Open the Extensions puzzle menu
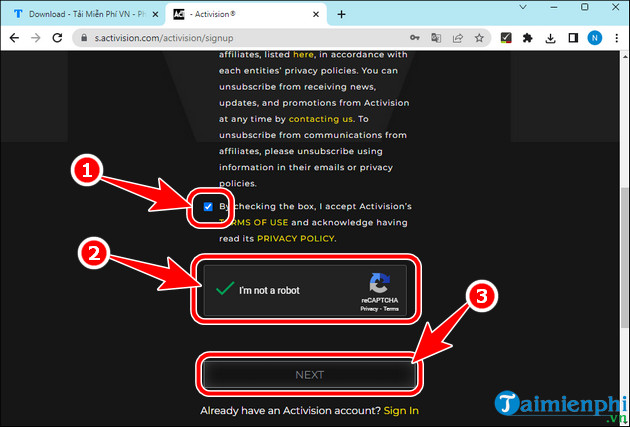 pyautogui.click(x=528, y=38)
